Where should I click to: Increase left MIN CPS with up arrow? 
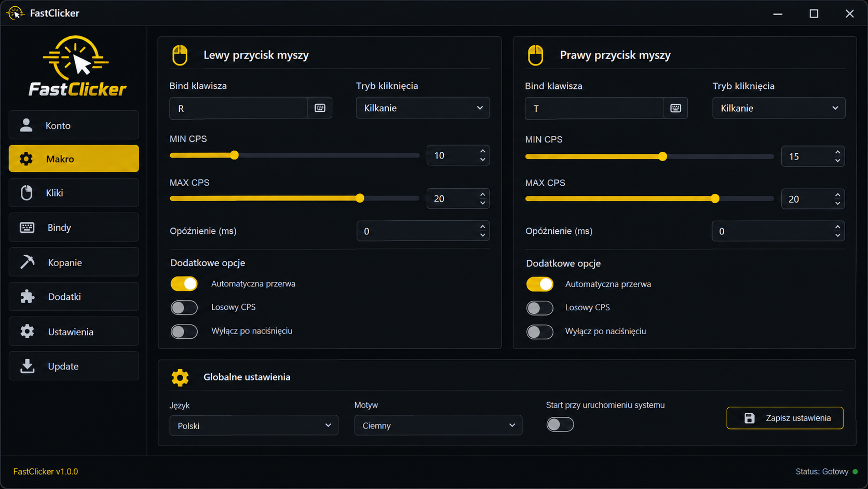point(483,151)
